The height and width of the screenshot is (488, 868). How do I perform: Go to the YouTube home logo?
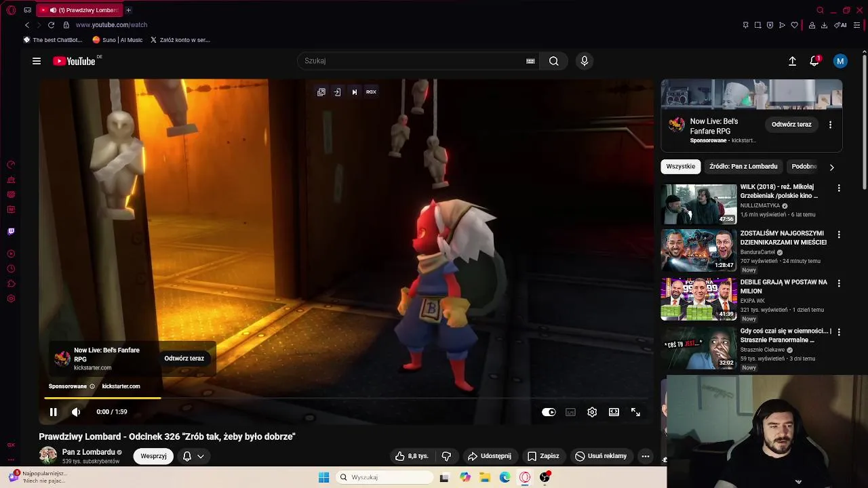(74, 61)
